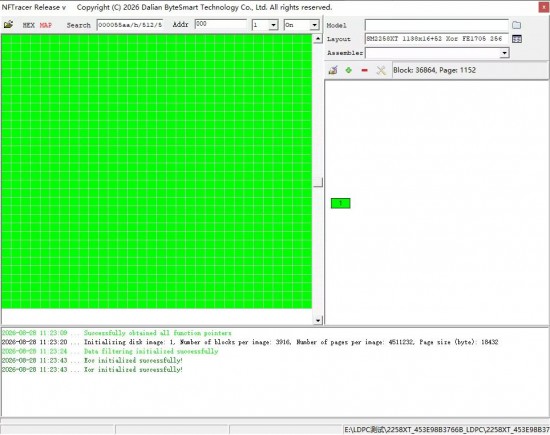
Task: Close the NFTracer window
Action: click(x=544, y=7)
